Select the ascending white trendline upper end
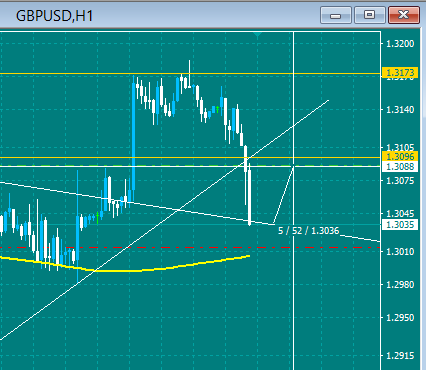This screenshot has height=370, width=426. [x=327, y=101]
